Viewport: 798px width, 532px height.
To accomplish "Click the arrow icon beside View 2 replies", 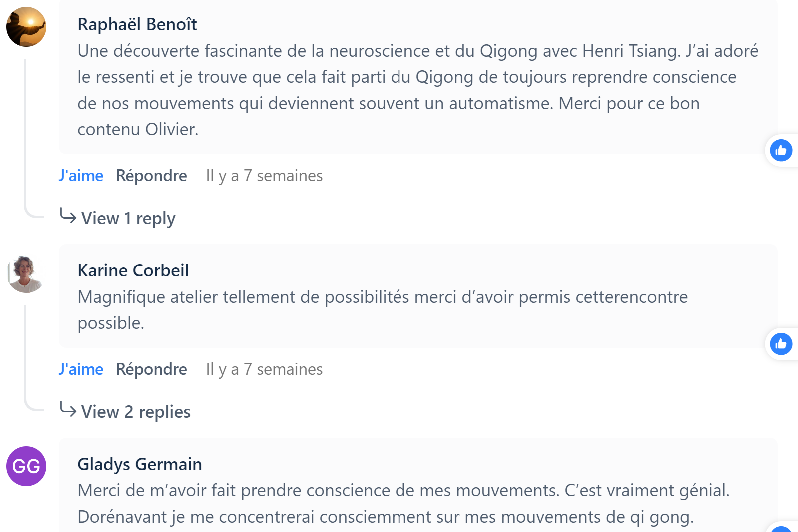I will (68, 410).
